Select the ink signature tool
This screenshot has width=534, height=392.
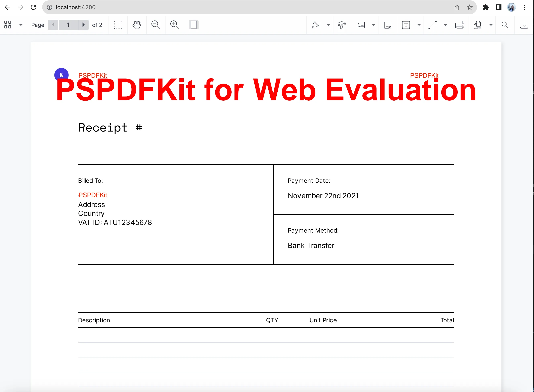tap(342, 25)
